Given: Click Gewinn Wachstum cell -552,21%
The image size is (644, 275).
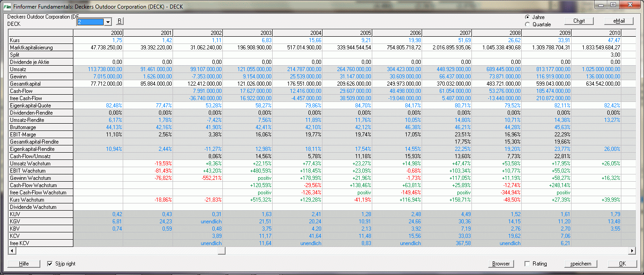Looking at the screenshot, I should click(x=198, y=178).
